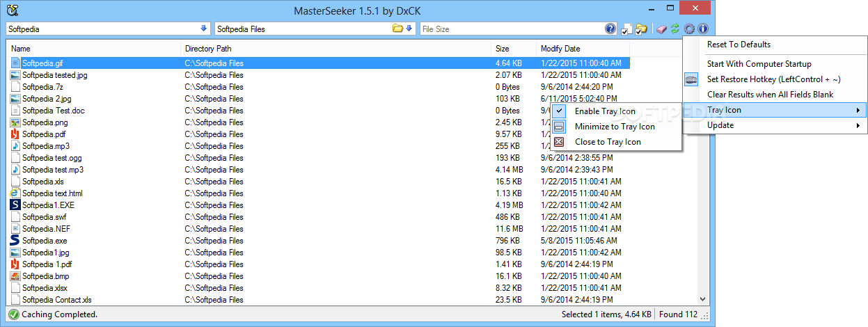
Task: Open the gear settings icon
Action: point(689,29)
